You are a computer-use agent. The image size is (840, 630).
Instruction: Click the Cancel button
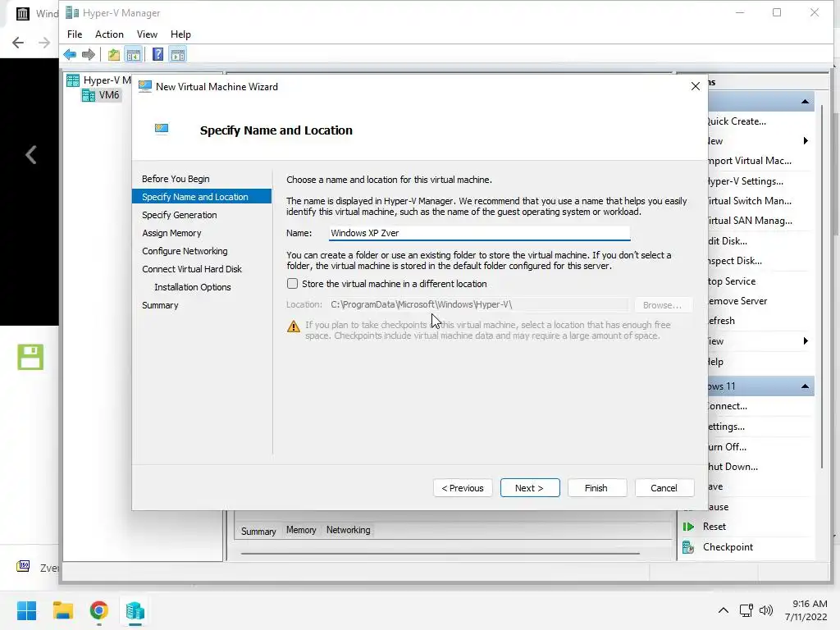664,488
